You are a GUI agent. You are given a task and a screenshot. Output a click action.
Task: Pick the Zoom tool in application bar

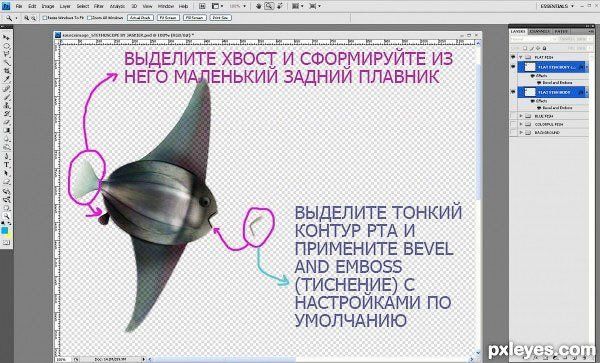[x=269, y=6]
